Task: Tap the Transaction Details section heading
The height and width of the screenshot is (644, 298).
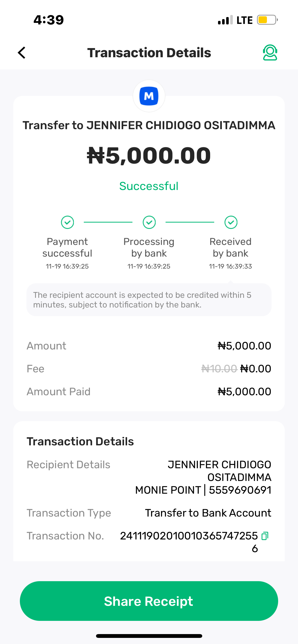Action: point(80,442)
